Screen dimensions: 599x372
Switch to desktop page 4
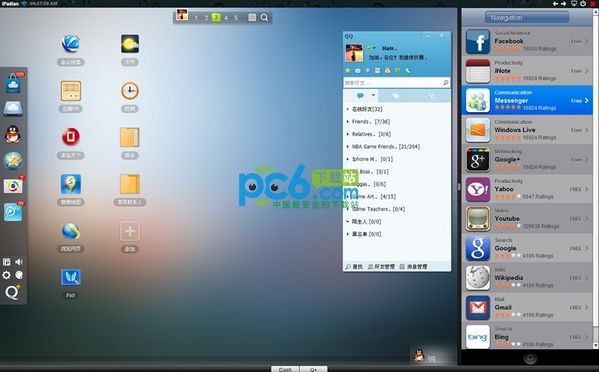(x=226, y=18)
